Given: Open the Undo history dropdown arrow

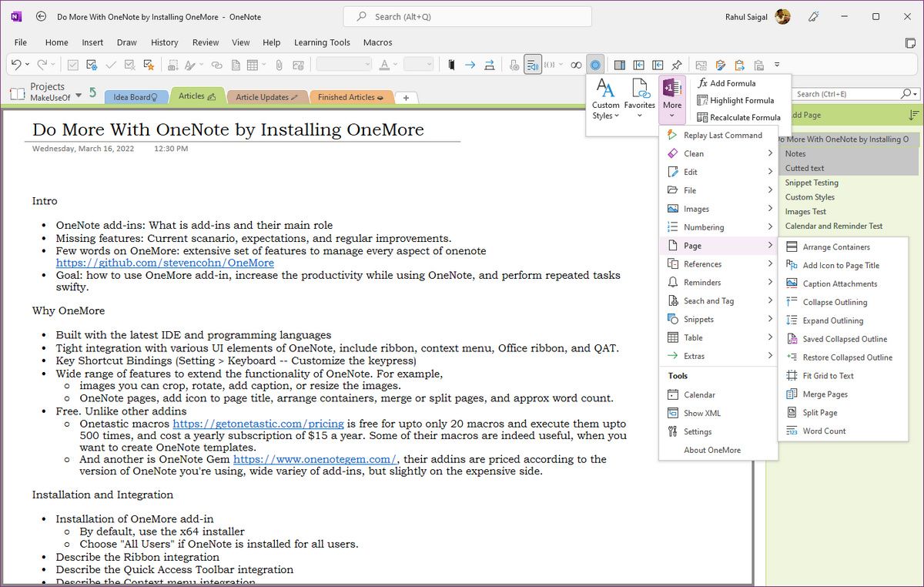Looking at the screenshot, I should click(x=28, y=65).
